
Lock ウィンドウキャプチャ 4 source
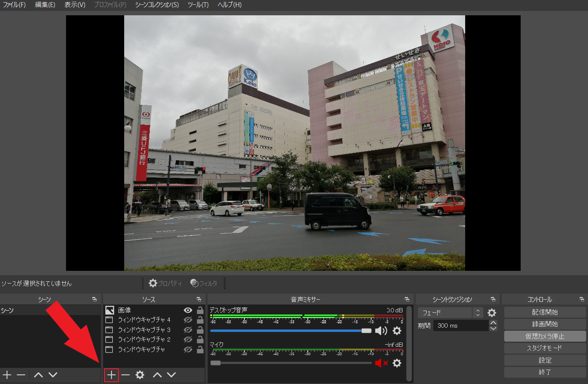200,320
